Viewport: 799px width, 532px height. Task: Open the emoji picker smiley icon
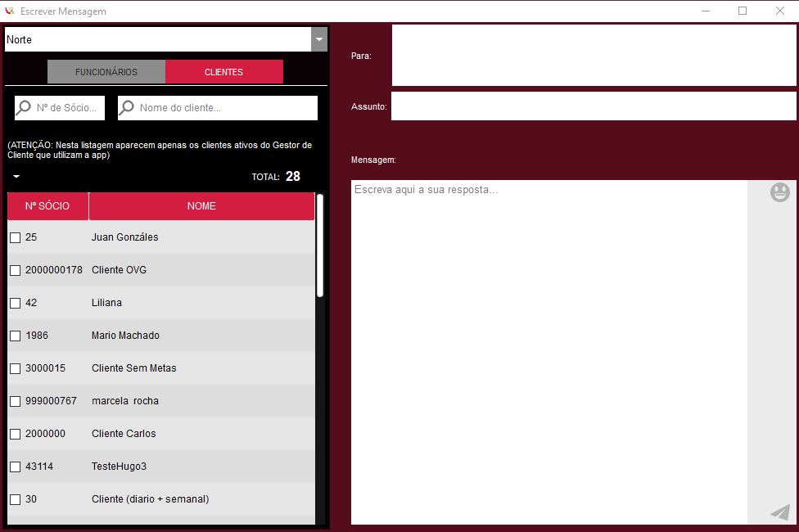click(779, 192)
